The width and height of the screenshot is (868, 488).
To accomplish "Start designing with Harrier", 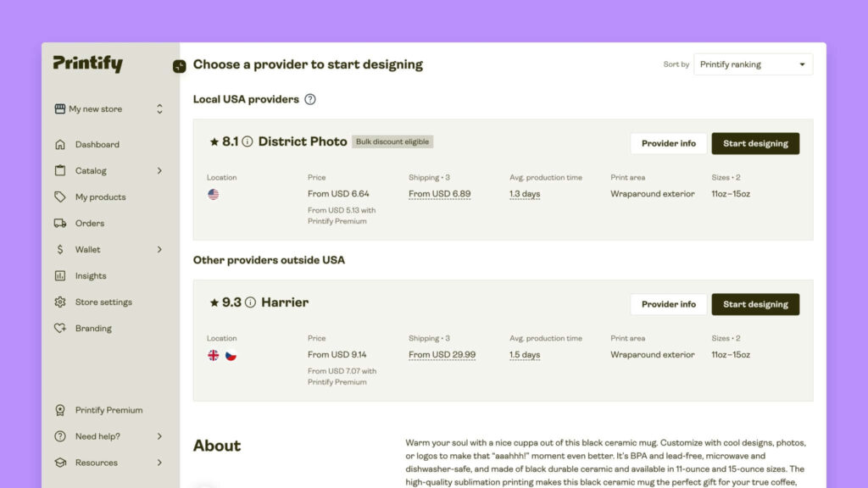I will [x=755, y=304].
